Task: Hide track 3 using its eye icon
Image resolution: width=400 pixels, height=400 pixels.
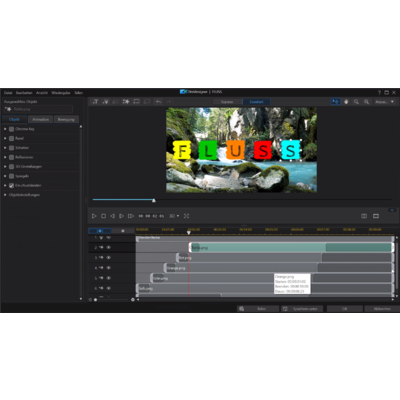Action: (x=109, y=258)
